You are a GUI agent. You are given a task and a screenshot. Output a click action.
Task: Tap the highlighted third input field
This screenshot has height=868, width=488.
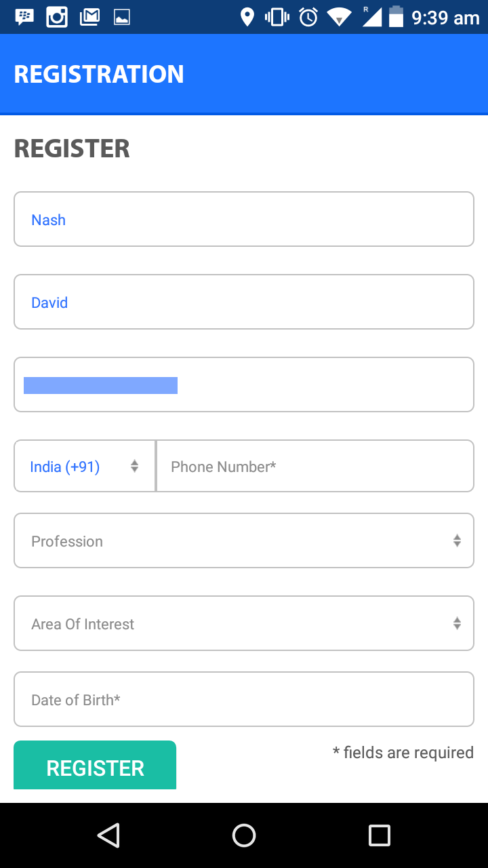click(x=244, y=384)
